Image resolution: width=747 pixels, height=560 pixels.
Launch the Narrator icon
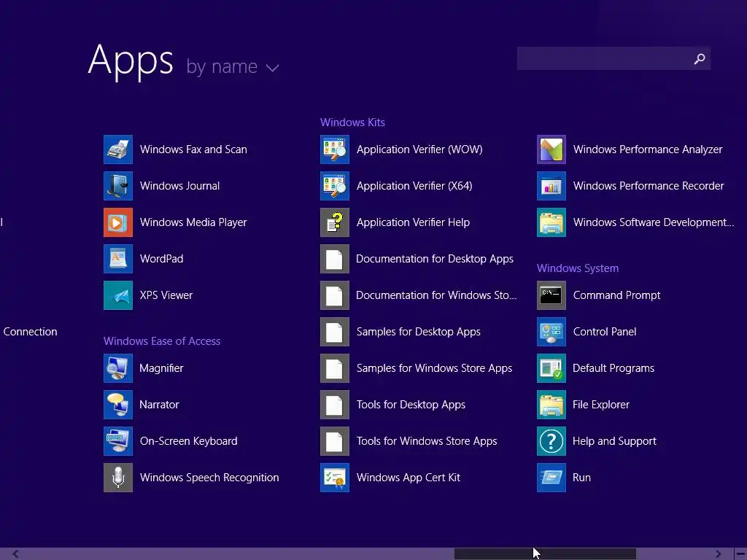[118, 405]
